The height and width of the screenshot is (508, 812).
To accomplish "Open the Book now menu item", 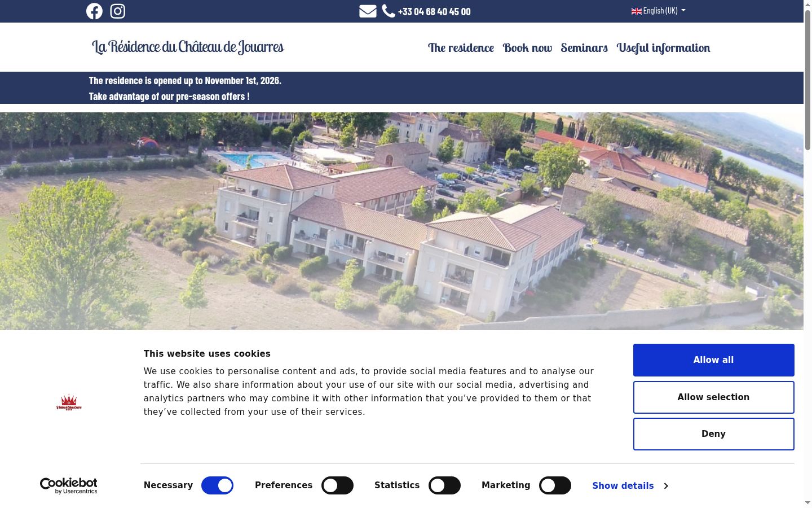I will tap(527, 48).
